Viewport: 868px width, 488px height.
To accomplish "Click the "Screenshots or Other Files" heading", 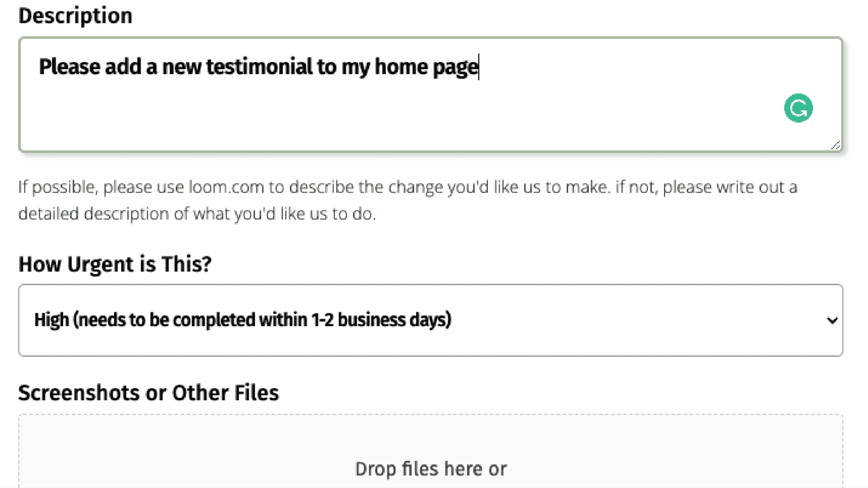I will (149, 393).
